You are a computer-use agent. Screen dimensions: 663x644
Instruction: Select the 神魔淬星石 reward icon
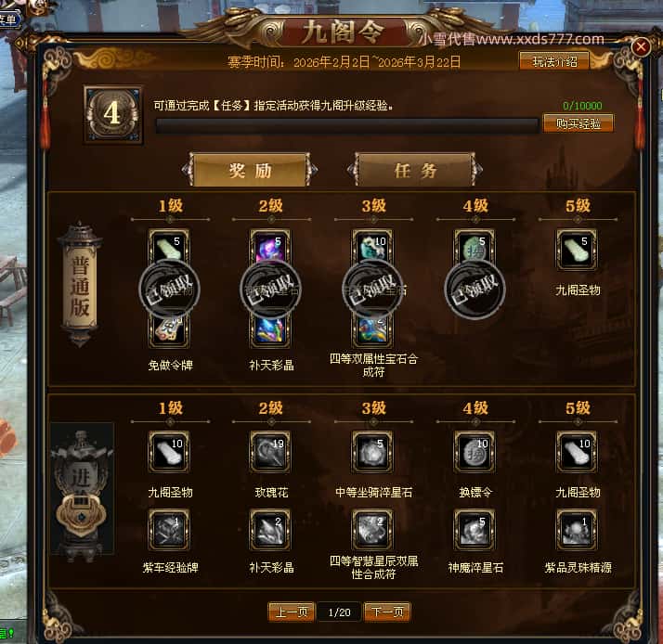[x=474, y=530]
